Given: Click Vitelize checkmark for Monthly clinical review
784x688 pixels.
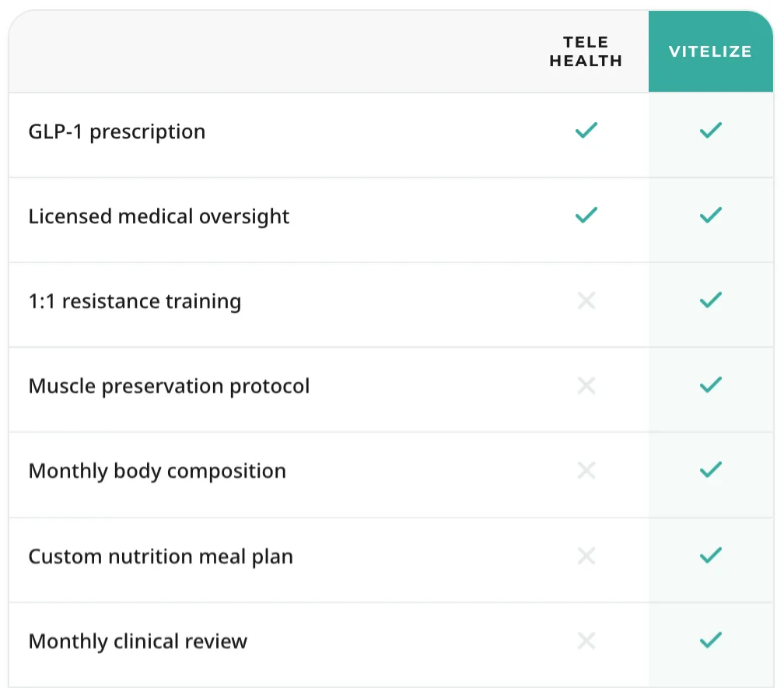Looking at the screenshot, I should pos(711,640).
